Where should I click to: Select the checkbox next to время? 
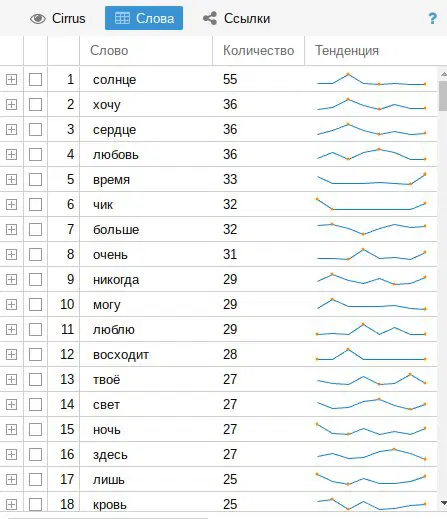pos(35,180)
